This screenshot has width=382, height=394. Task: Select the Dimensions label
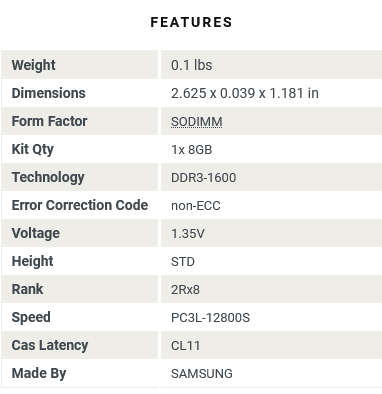click(x=49, y=93)
